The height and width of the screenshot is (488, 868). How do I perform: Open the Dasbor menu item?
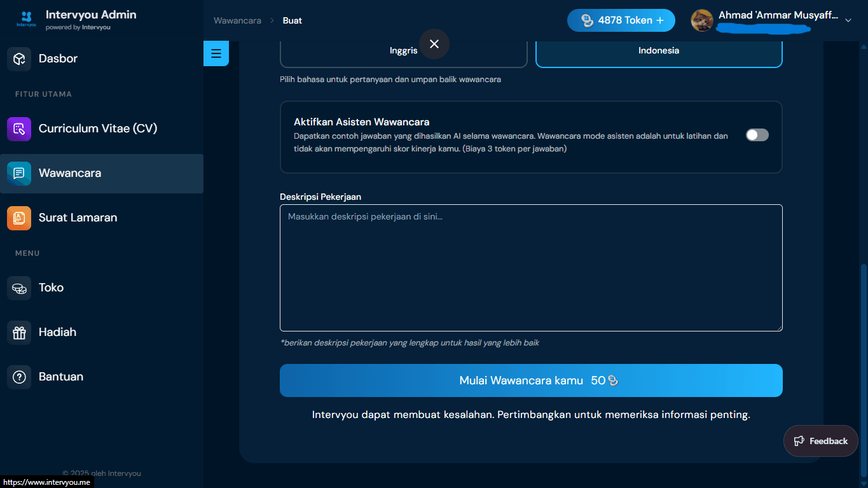click(x=102, y=59)
